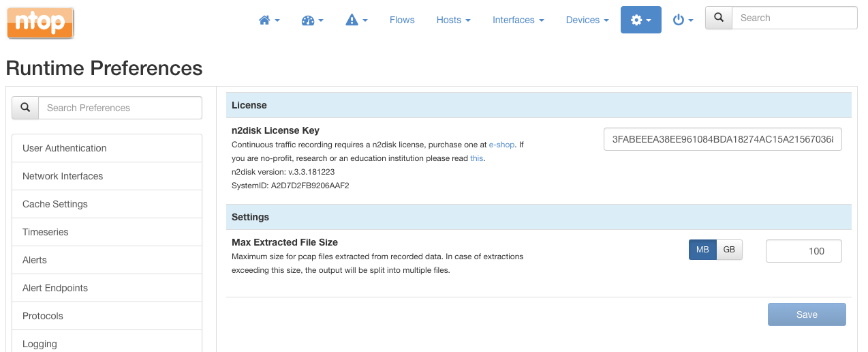The width and height of the screenshot is (868, 352).
Task: Click the Runtime Preferences heading
Action: point(104,68)
